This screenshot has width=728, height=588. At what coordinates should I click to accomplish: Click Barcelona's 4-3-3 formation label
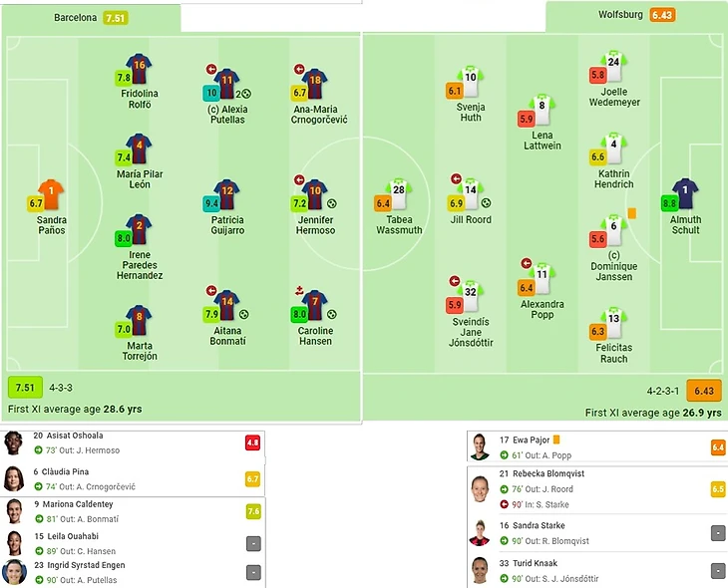coord(63,387)
